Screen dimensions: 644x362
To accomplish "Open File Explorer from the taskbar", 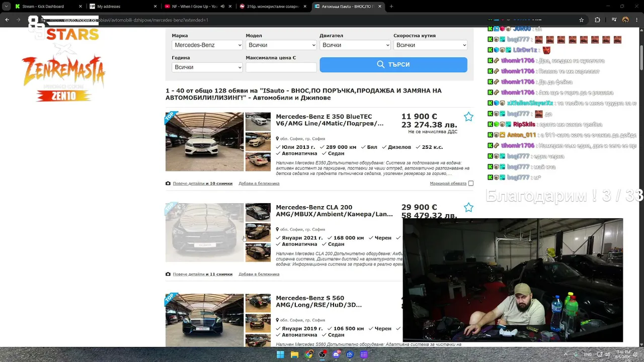I will point(294,354).
